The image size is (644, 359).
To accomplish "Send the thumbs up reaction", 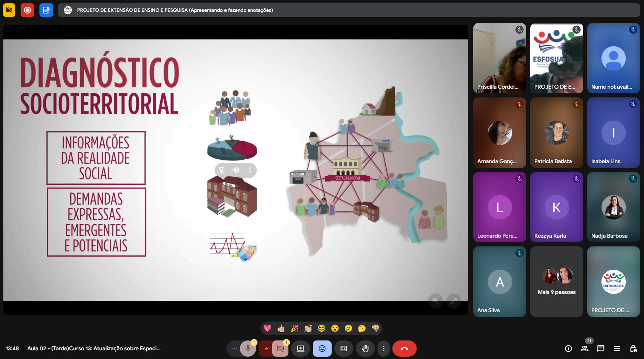I will tap(281, 328).
